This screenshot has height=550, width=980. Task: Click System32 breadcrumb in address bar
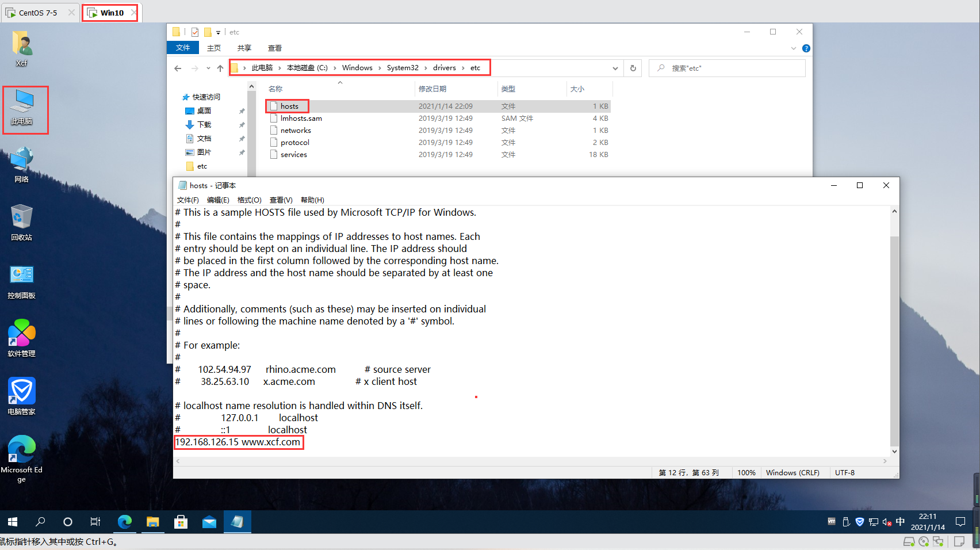(403, 68)
